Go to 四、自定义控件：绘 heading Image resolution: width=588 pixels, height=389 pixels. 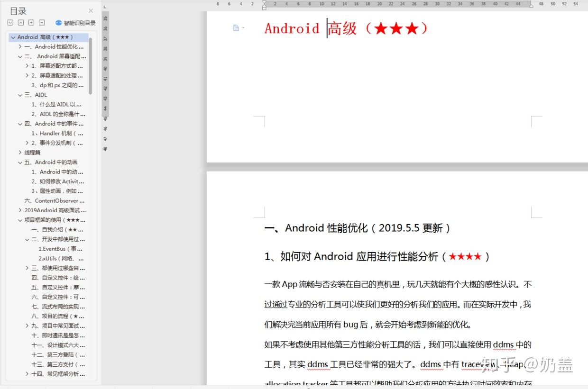tap(58, 278)
